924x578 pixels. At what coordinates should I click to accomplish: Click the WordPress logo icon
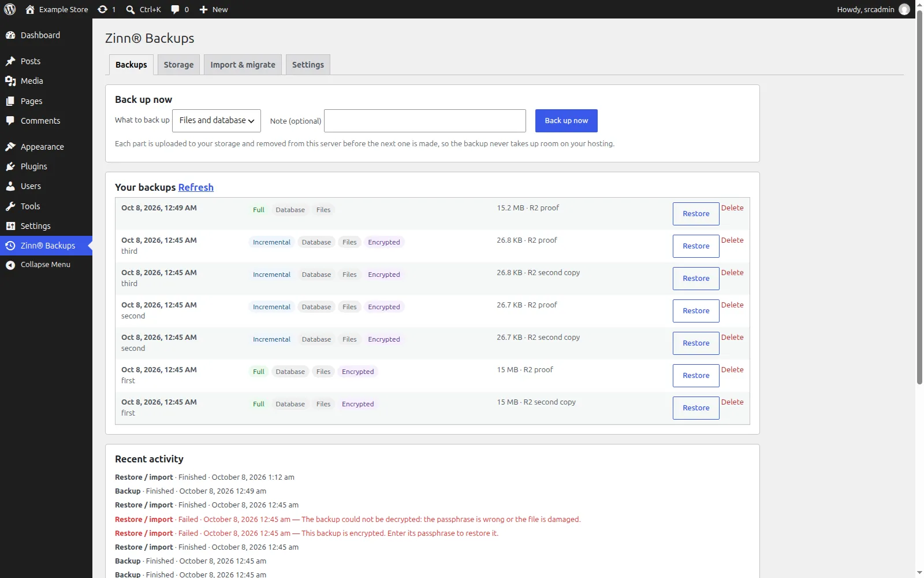coord(10,9)
